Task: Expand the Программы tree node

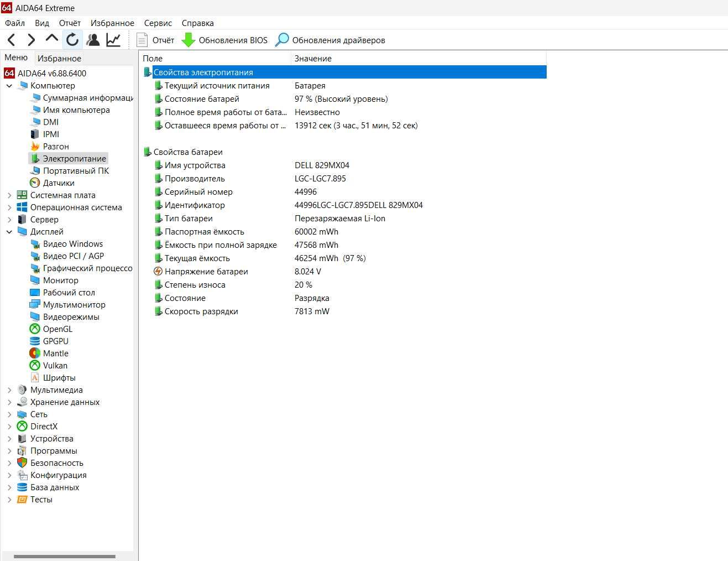Action: 9,451
